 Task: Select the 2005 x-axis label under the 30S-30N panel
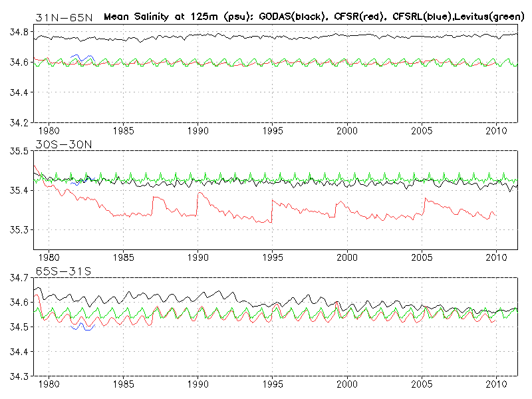point(422,258)
